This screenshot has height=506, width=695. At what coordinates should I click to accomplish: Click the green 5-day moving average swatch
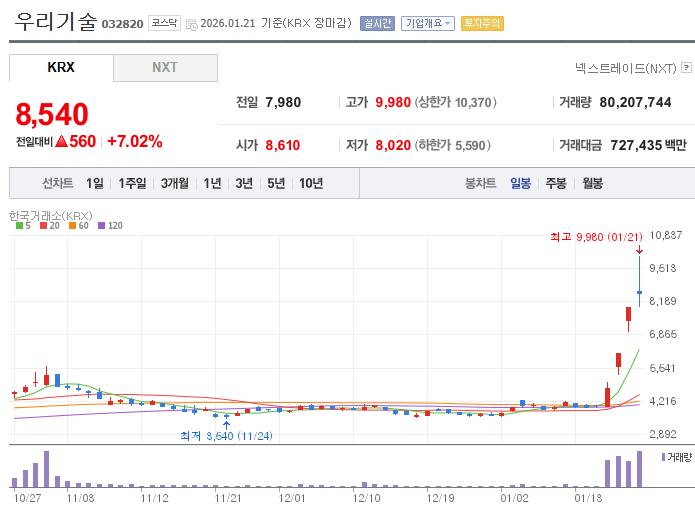coord(19,226)
